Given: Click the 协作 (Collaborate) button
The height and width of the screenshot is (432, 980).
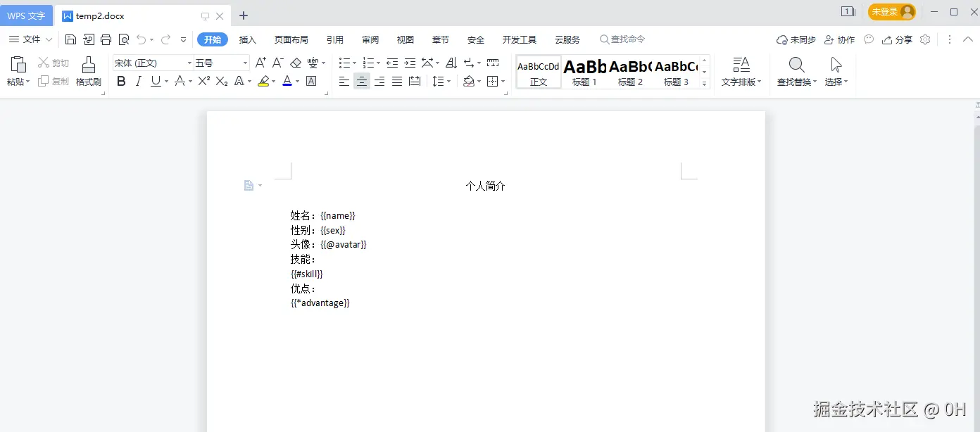Looking at the screenshot, I should (x=839, y=39).
